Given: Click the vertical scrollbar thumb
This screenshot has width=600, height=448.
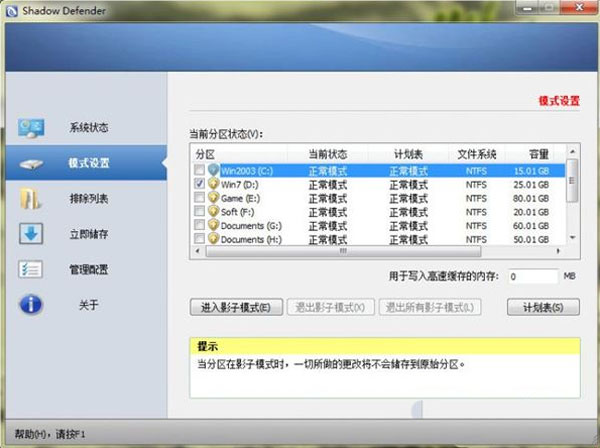Looking at the screenshot, I should tap(572, 180).
